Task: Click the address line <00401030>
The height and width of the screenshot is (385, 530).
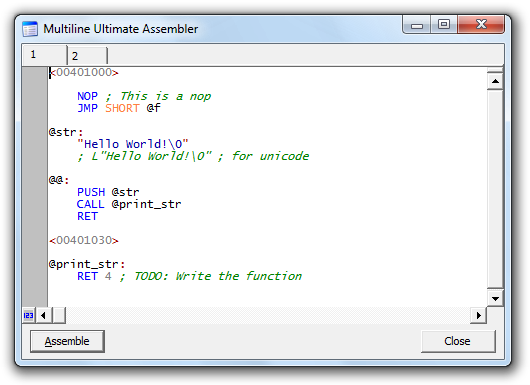Action: pos(84,240)
